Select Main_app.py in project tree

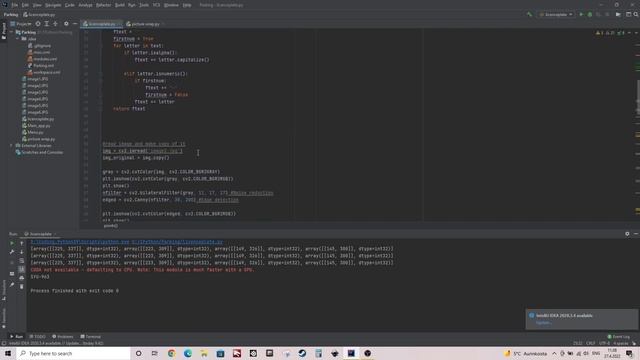pyautogui.click(x=36, y=126)
